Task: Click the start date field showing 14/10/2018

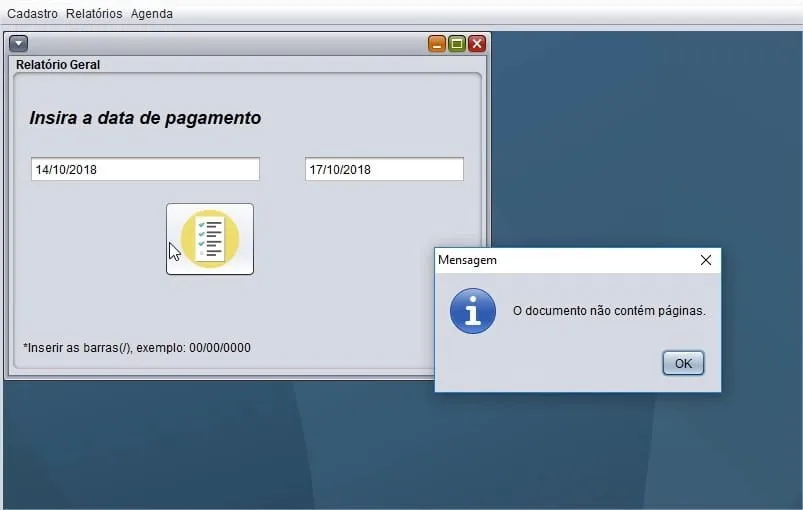Action: [145, 169]
